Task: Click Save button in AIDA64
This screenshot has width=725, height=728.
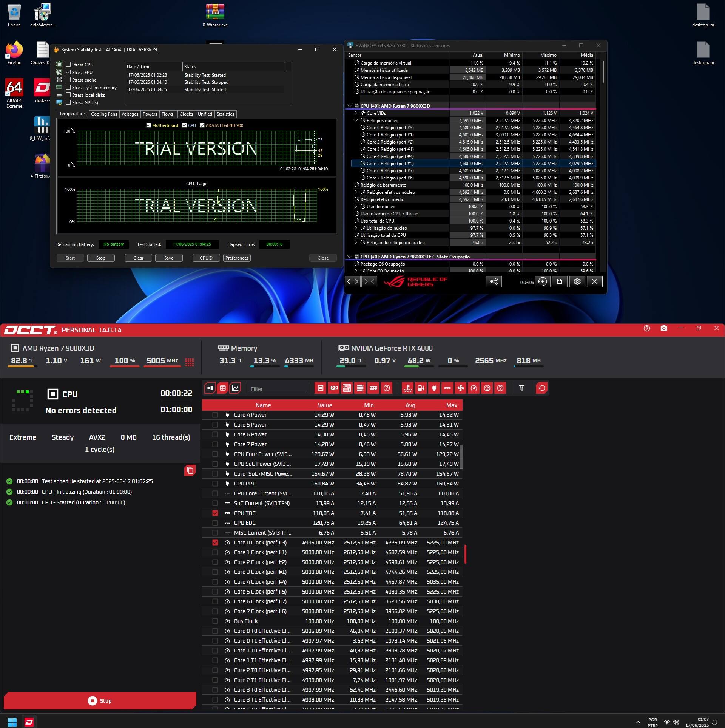Action: tap(169, 258)
